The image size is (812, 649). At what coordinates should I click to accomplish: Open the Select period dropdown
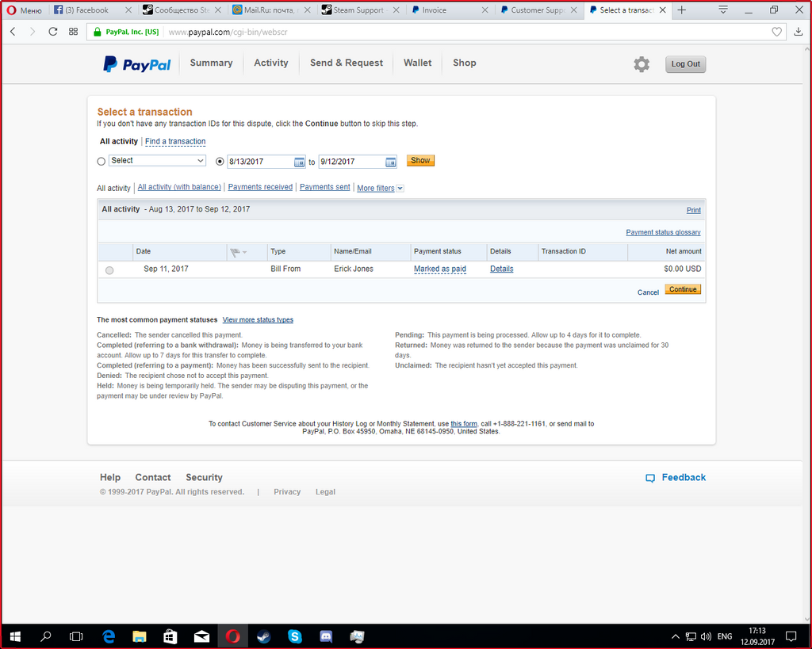157,160
